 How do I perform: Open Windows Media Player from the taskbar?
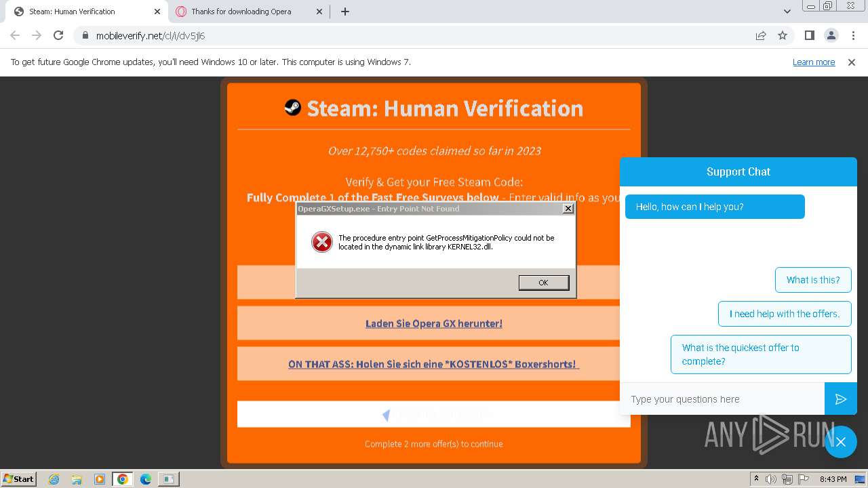coord(100,479)
